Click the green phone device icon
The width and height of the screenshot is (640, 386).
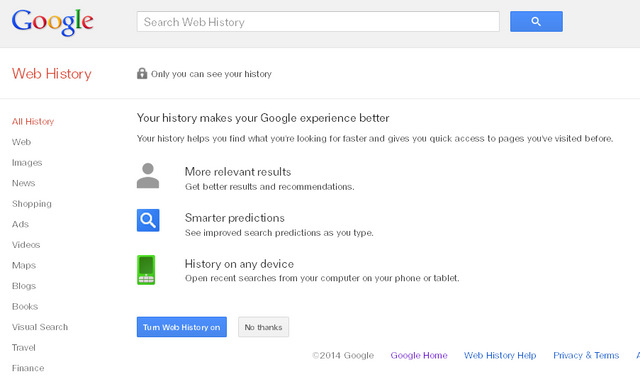[x=146, y=270]
